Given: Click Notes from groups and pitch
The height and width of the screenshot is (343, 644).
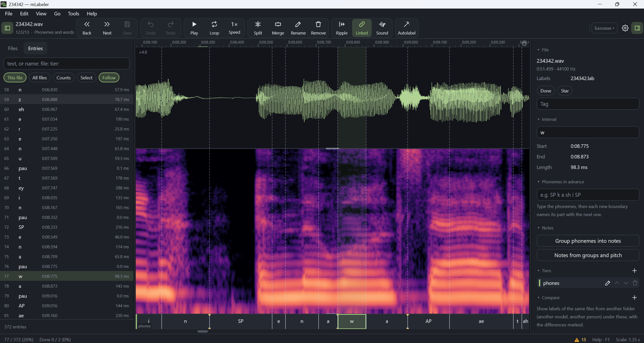Looking at the screenshot, I should pyautogui.click(x=588, y=255).
